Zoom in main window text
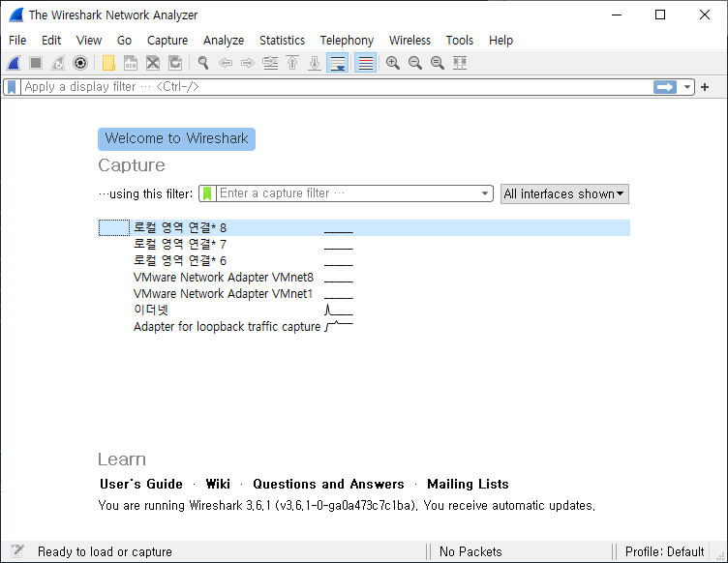 (x=393, y=63)
